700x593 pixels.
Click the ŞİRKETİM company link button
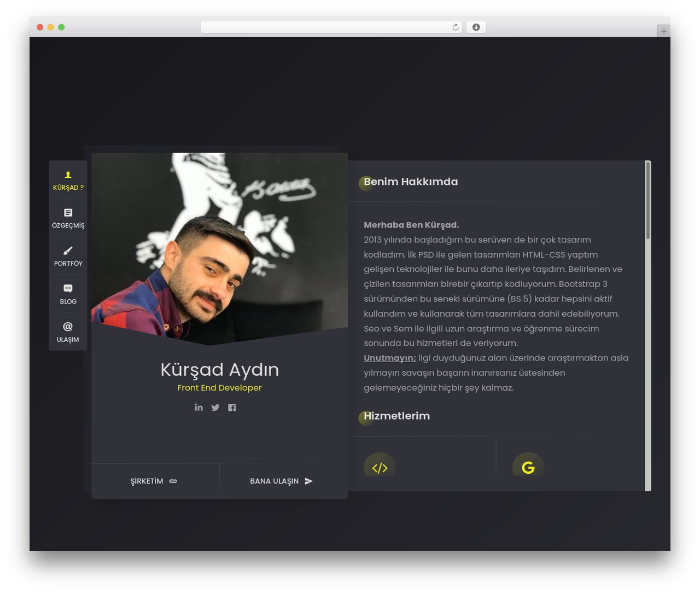coord(155,481)
